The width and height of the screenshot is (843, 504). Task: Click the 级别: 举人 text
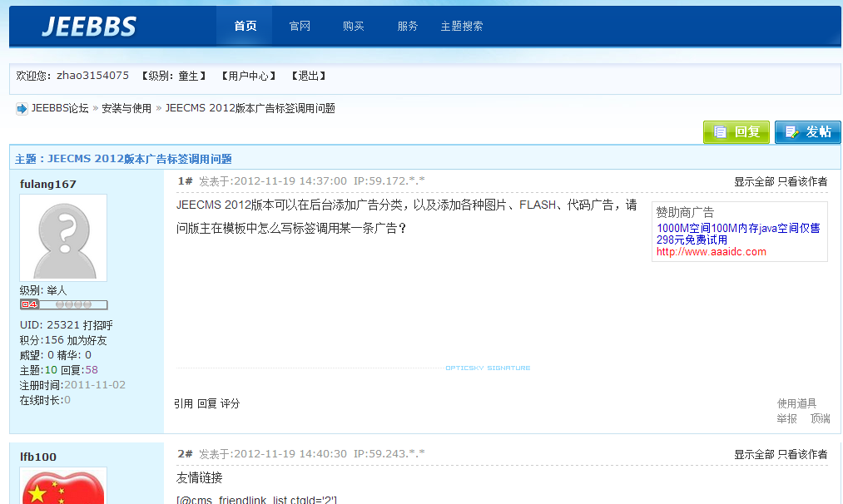[x=43, y=291]
